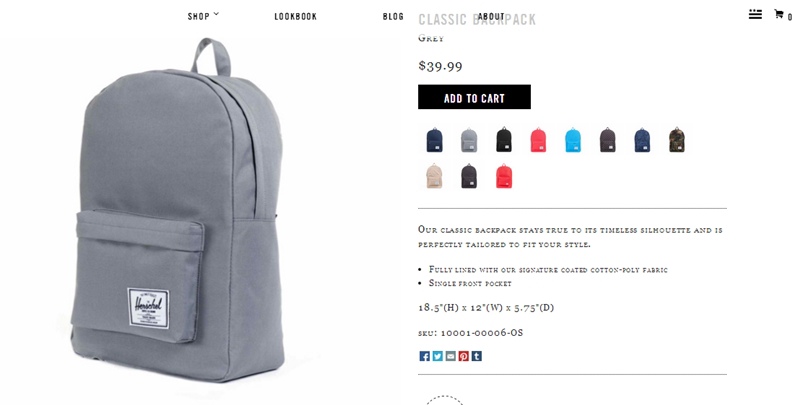
Task: Select the first red backpack swatch
Action: pos(538,140)
